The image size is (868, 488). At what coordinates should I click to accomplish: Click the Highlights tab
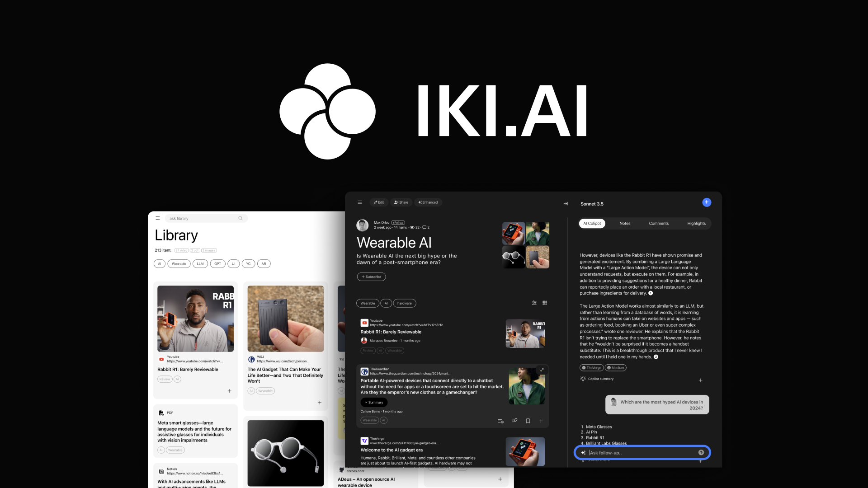pyautogui.click(x=696, y=223)
